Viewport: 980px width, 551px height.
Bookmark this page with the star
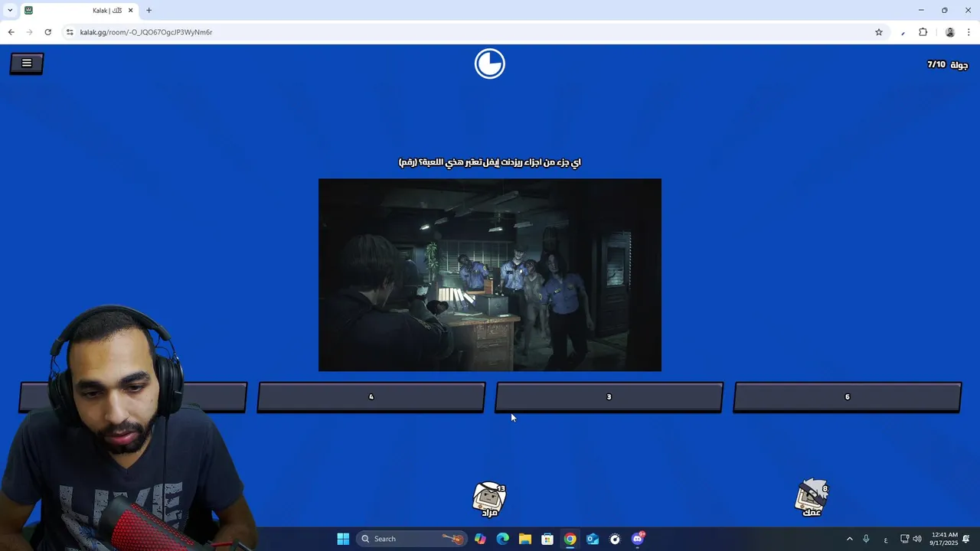[879, 32]
